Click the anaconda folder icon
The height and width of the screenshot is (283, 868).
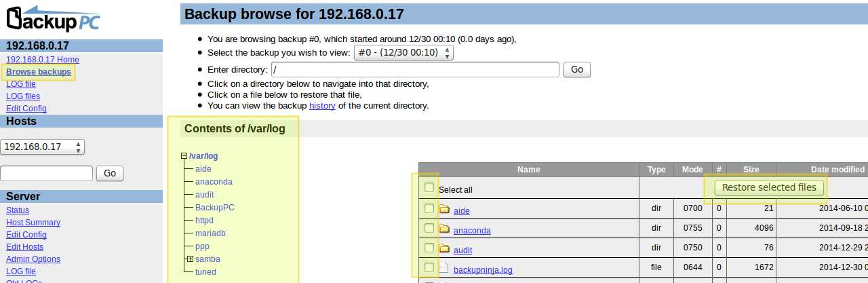(x=444, y=229)
